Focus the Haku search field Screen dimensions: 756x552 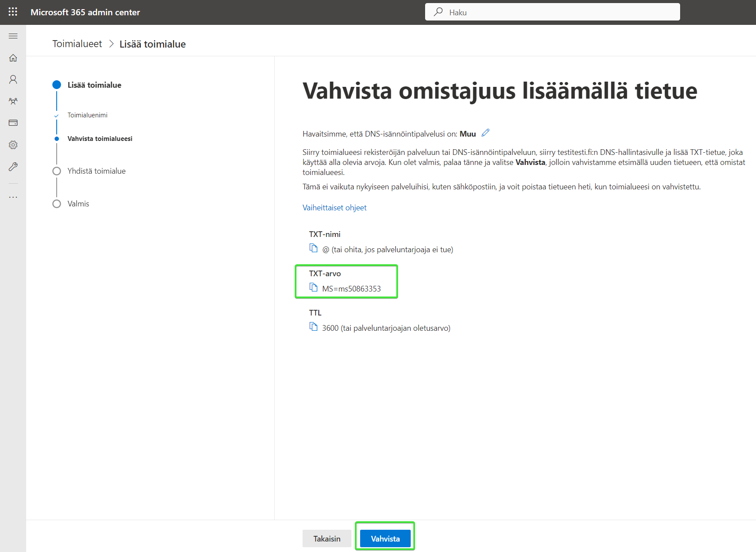(552, 12)
